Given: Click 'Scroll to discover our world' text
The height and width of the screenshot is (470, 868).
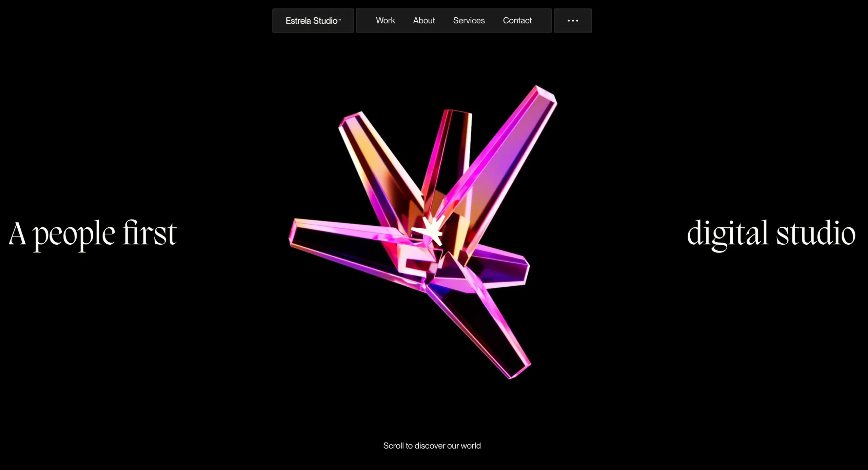Looking at the screenshot, I should coord(432,446).
